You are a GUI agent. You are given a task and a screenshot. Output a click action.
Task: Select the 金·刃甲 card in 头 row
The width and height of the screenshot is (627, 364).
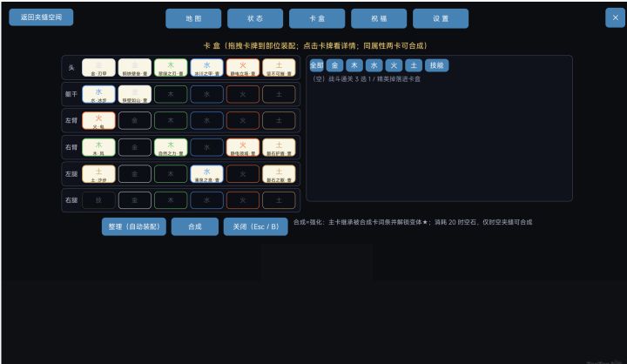[x=98, y=68]
